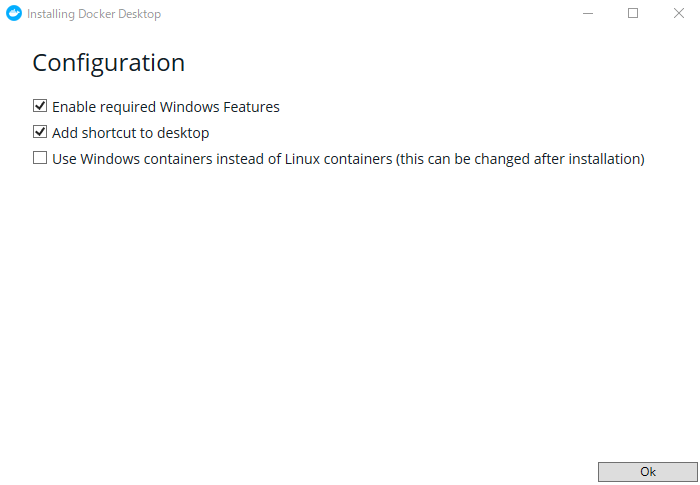Click the '(this can be changed after installation)' note
This screenshot has width=700, height=485.
[520, 159]
